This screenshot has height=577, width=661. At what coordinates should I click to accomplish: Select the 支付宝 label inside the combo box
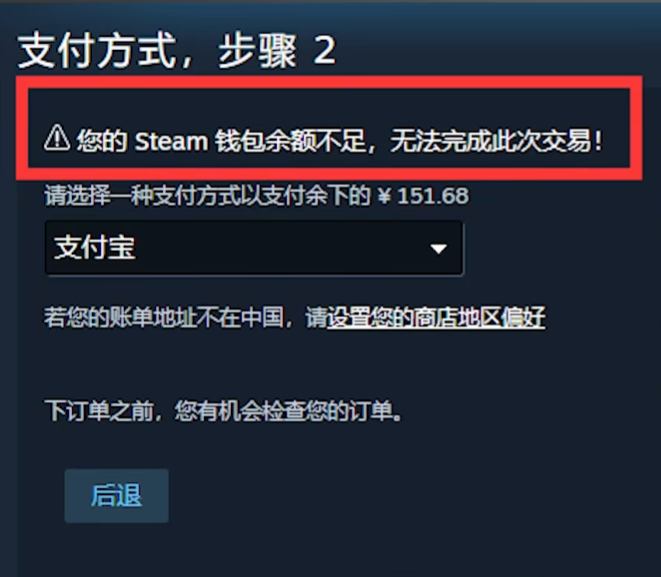95,247
